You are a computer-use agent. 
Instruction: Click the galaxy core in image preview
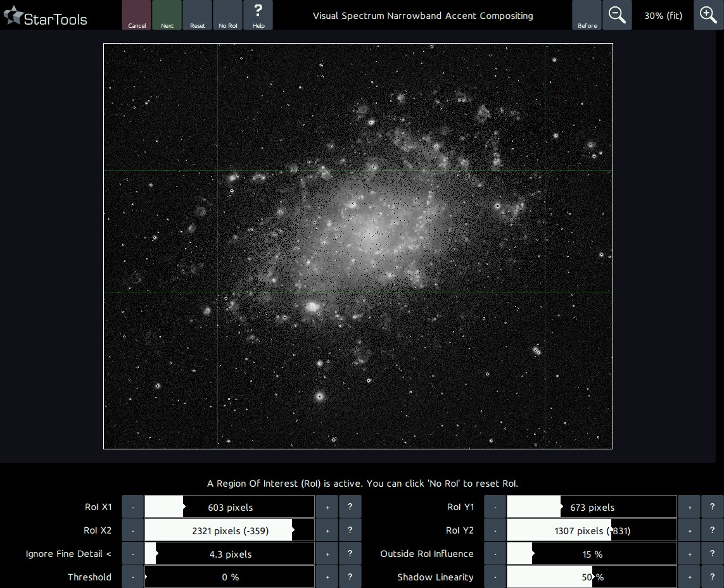pos(369,235)
